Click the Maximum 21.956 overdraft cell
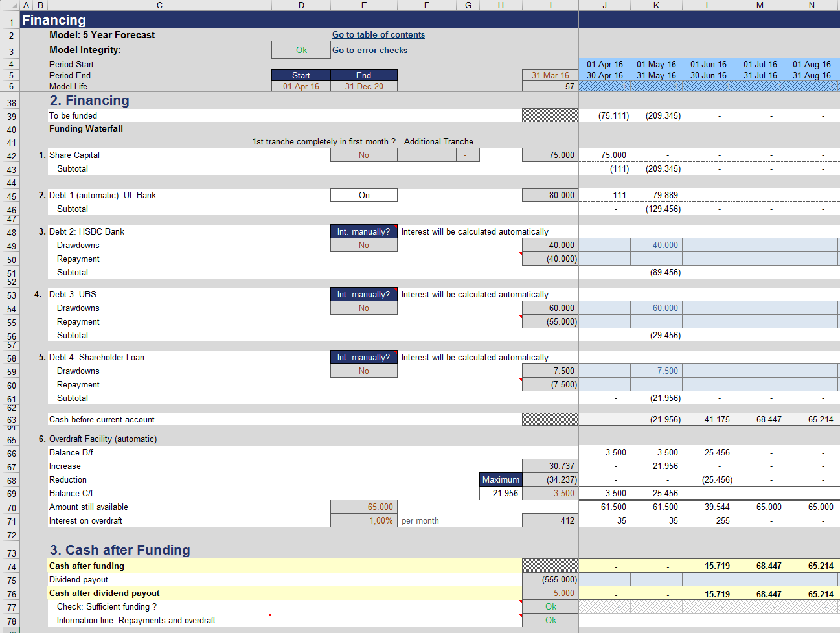This screenshot has width=840, height=633. pos(501,493)
